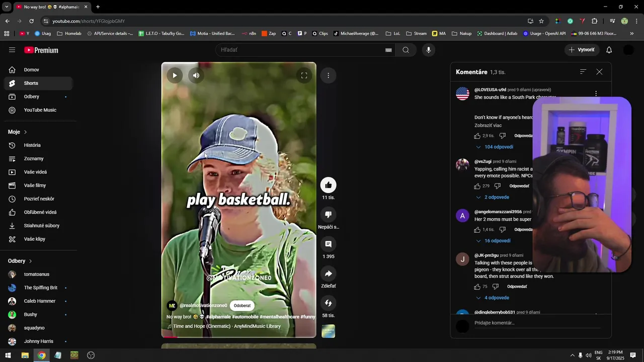Reload the page in Chrome

pyautogui.click(x=31, y=21)
